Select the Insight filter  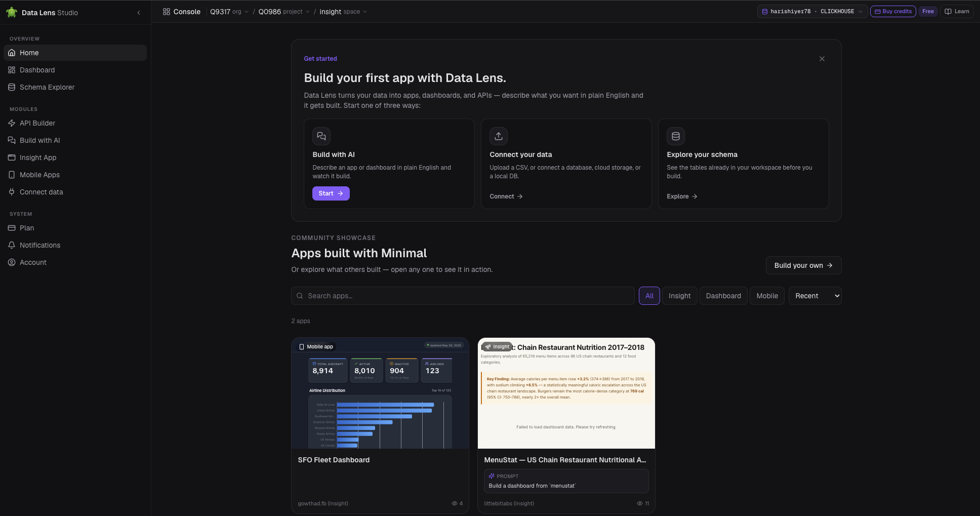[x=679, y=296]
